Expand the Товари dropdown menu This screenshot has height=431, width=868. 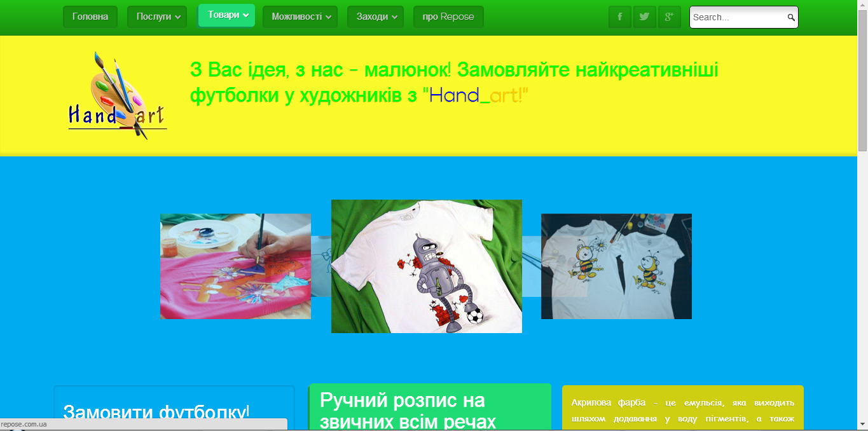227,15
